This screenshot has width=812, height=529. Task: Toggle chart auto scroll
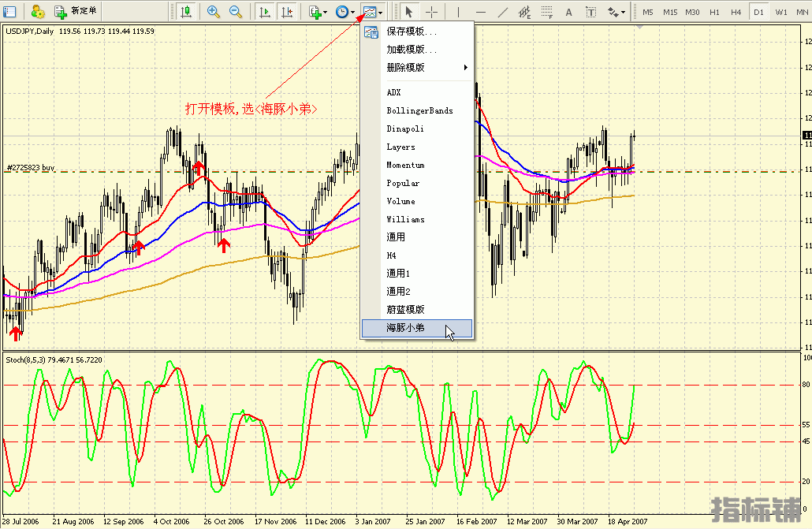265,12
